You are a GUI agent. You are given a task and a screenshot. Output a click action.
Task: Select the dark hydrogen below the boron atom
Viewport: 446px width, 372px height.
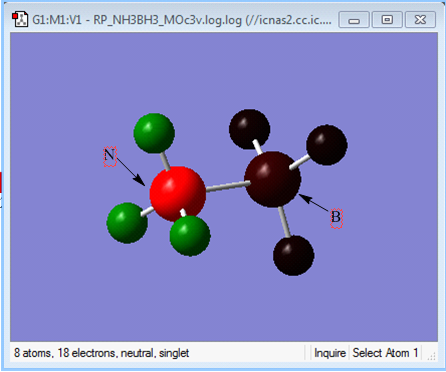point(293,255)
